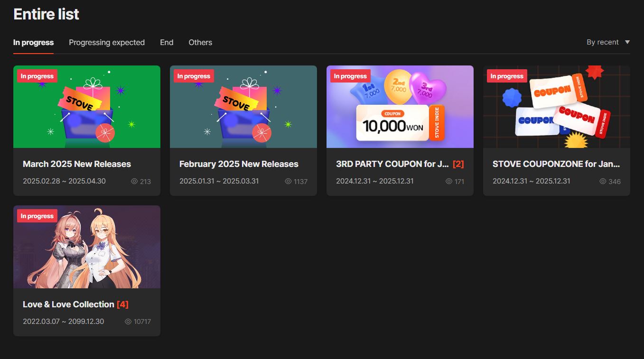Click the [4] comment count

[122, 304]
